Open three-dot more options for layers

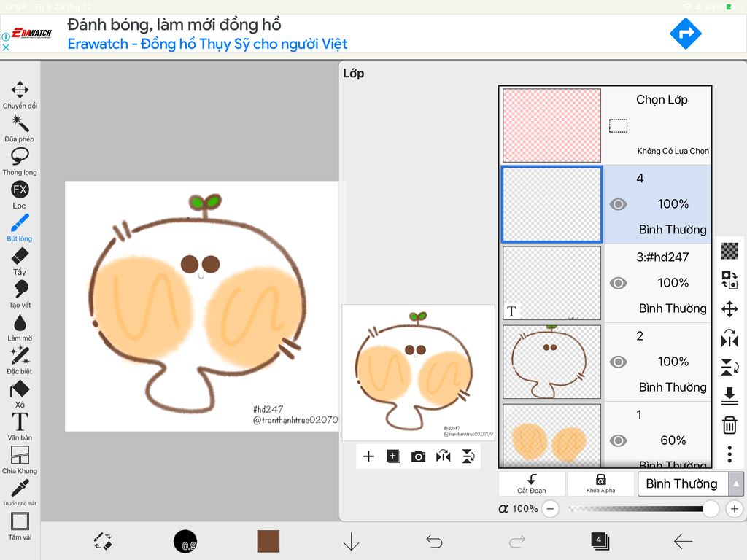[729, 454]
